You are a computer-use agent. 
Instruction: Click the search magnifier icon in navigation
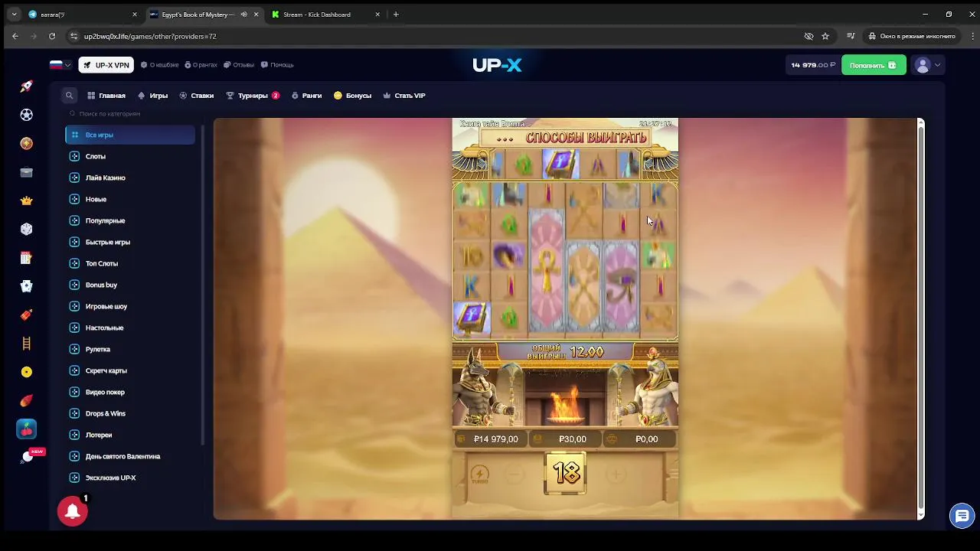point(69,96)
